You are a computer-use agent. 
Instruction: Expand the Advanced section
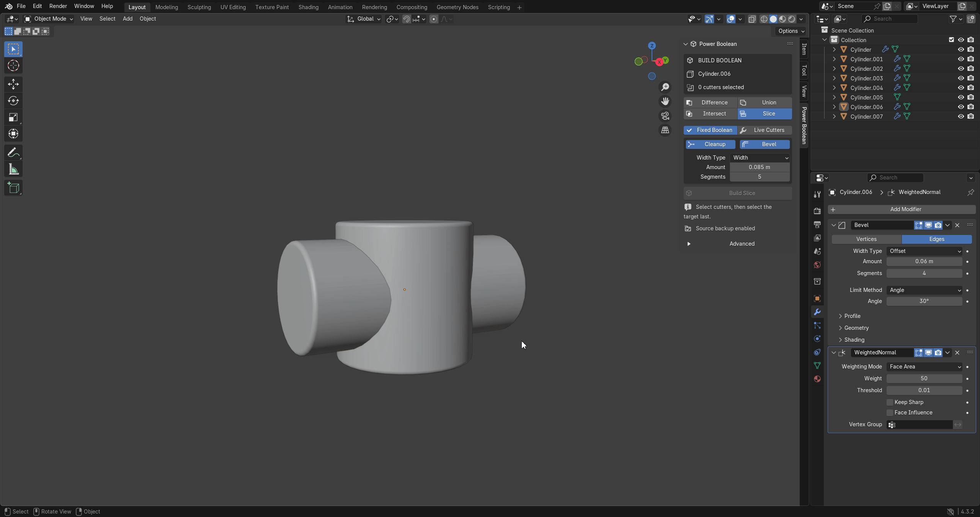point(737,244)
